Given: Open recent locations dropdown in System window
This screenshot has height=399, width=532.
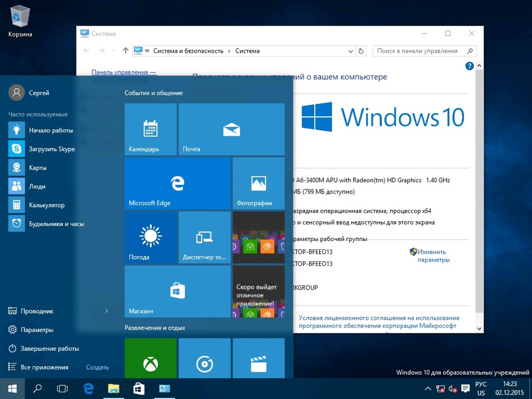Looking at the screenshot, I should click(114, 51).
